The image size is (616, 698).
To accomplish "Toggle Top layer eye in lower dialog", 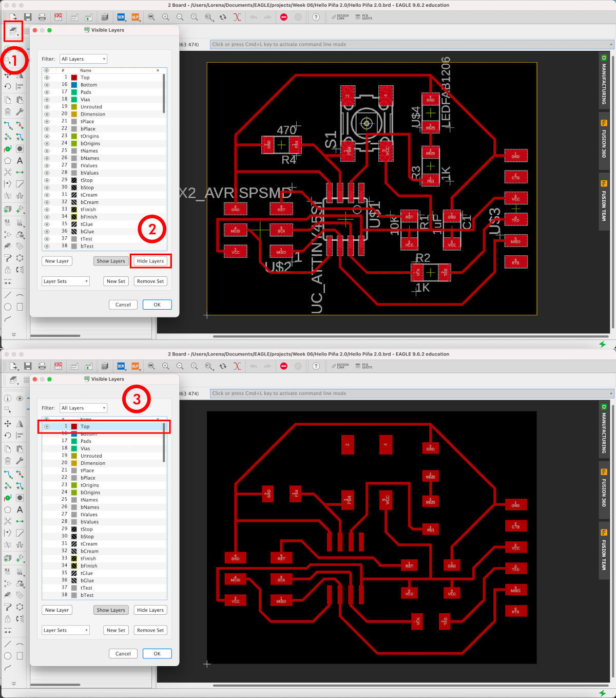I will click(x=47, y=426).
